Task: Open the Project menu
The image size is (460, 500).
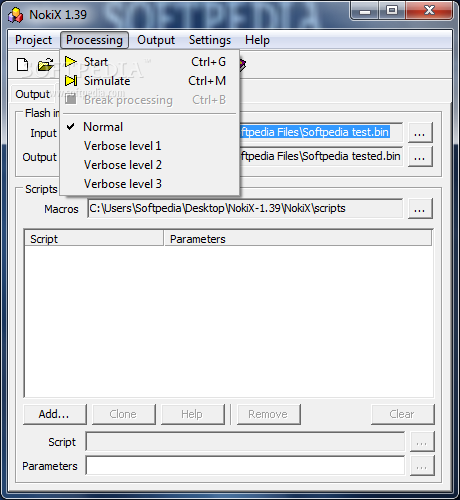Action: (33, 40)
